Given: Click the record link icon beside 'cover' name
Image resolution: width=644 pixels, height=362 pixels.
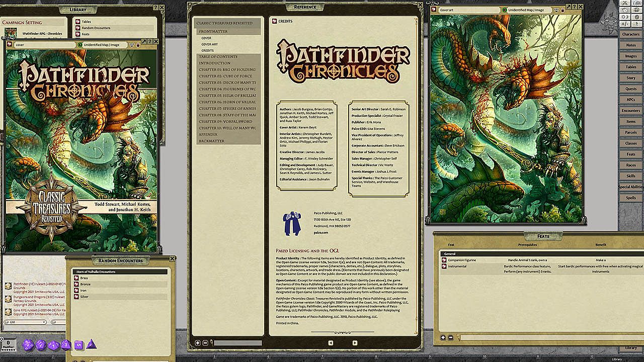Looking at the screenshot, I should click(10, 45).
